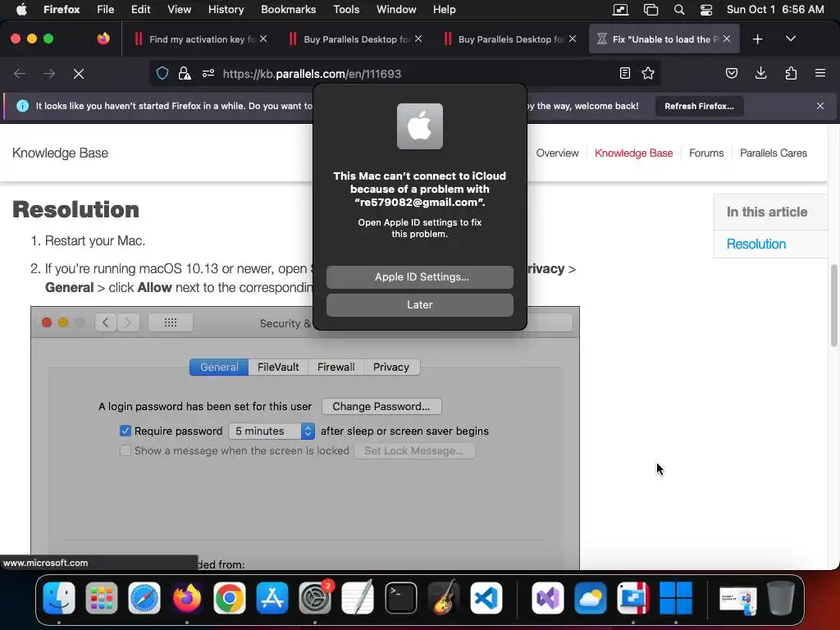Dismiss dialog with Later button
The width and height of the screenshot is (840, 630).
pos(420,305)
